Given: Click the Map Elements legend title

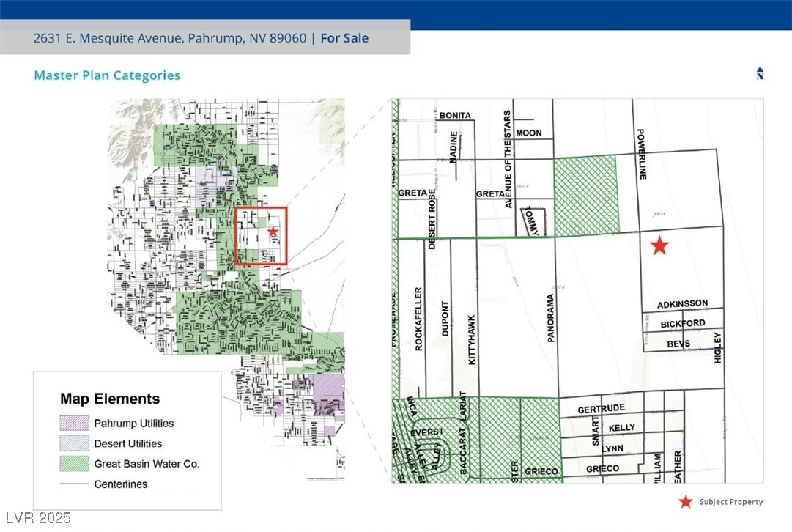Looking at the screenshot, I should [109, 399].
